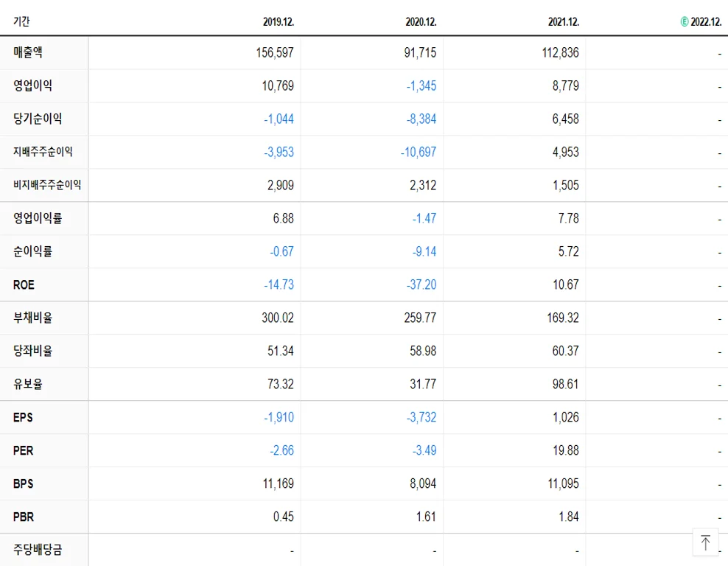Click debt ratio value 169.32

tap(563, 318)
